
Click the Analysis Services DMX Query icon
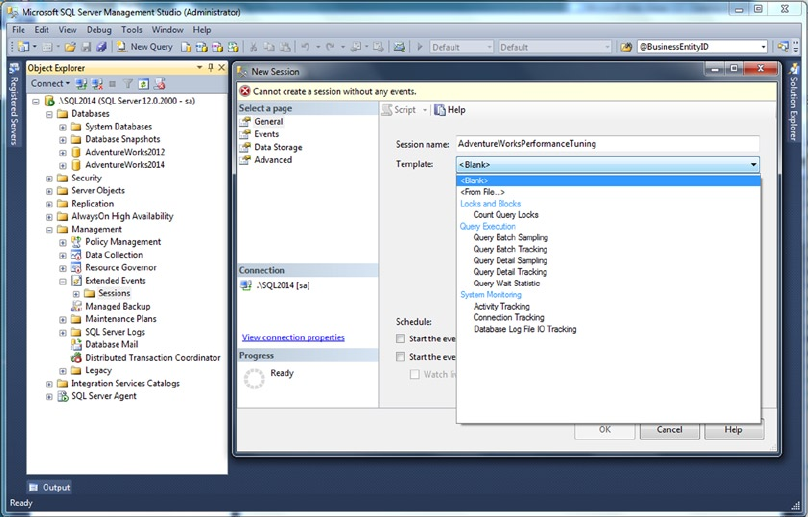pyautogui.click(x=217, y=47)
